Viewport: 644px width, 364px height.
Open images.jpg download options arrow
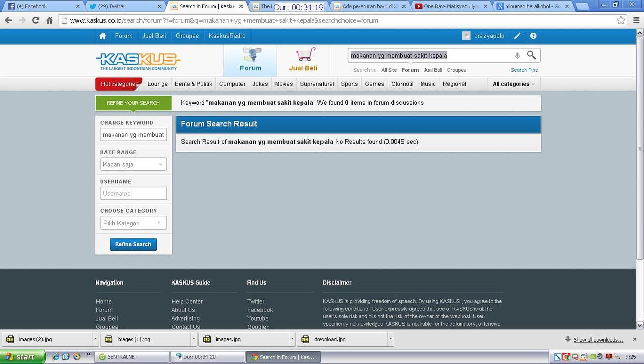click(x=292, y=339)
